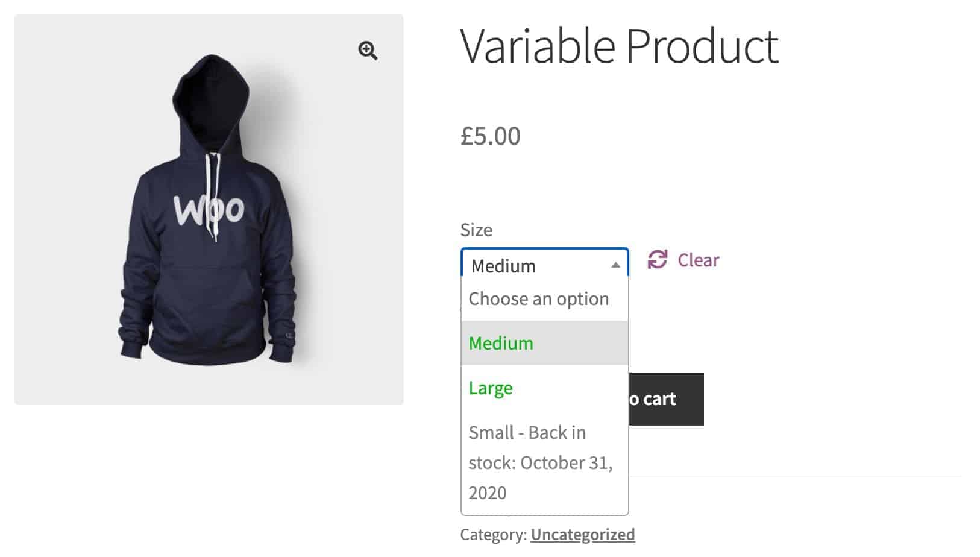Click the white drawstrings on the hoodie
The image size is (980, 557).
click(212, 196)
